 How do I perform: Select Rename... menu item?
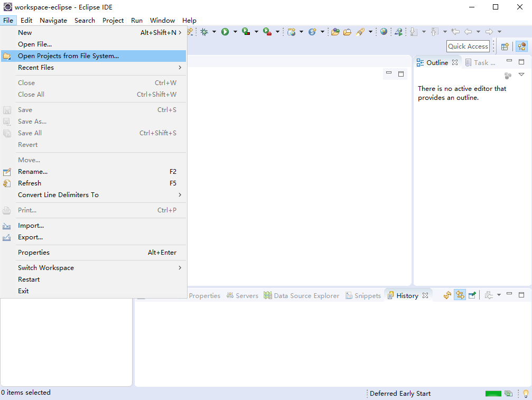pyautogui.click(x=94, y=172)
